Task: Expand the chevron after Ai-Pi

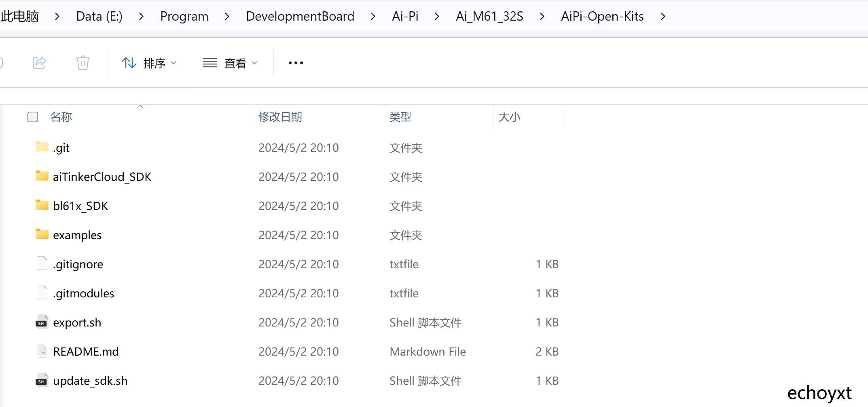Action: click(437, 17)
